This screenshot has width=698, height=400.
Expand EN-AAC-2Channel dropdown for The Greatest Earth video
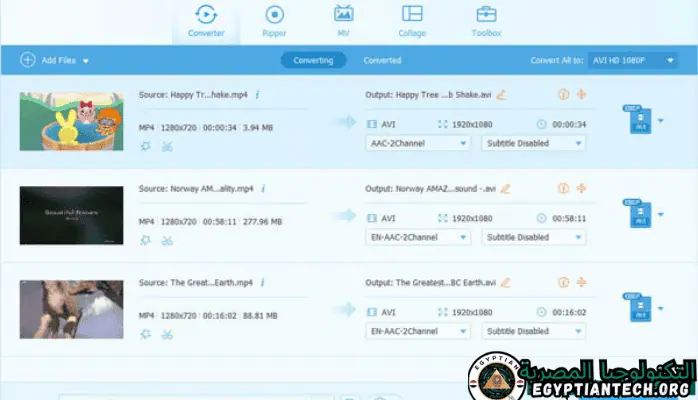click(418, 331)
